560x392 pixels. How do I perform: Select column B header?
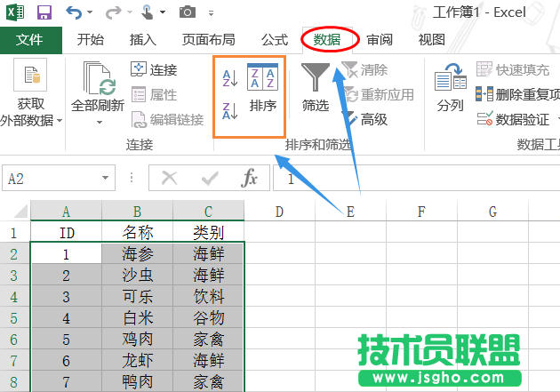[x=137, y=211]
